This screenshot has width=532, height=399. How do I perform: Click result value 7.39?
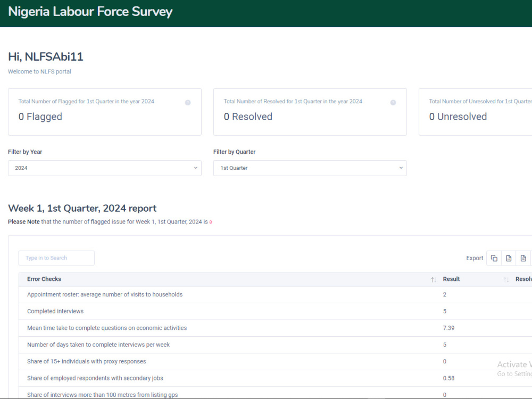[x=448, y=328]
